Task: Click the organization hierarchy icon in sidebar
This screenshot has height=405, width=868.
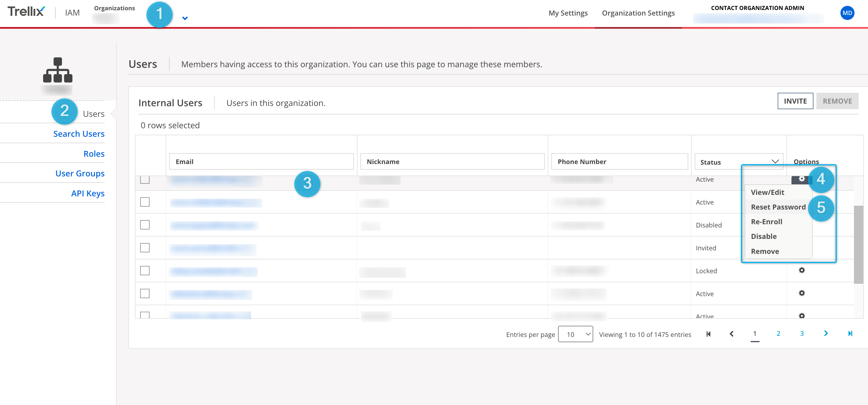Action: [x=57, y=70]
